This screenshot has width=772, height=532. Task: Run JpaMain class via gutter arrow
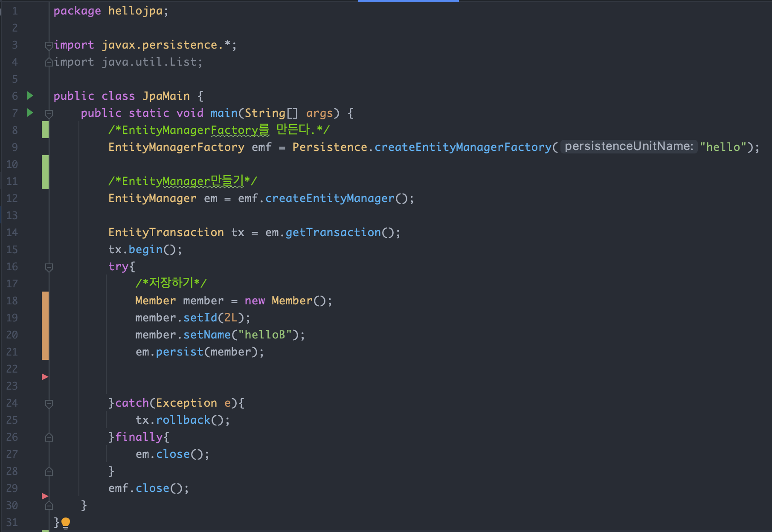pos(30,95)
